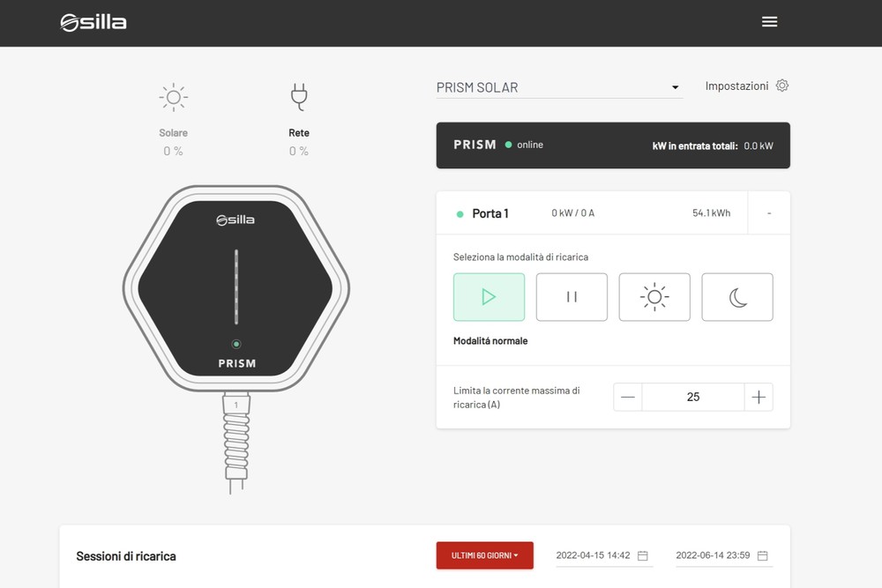The width and height of the screenshot is (882, 588).
Task: Select normal charging mode play button
Action: [x=489, y=297]
